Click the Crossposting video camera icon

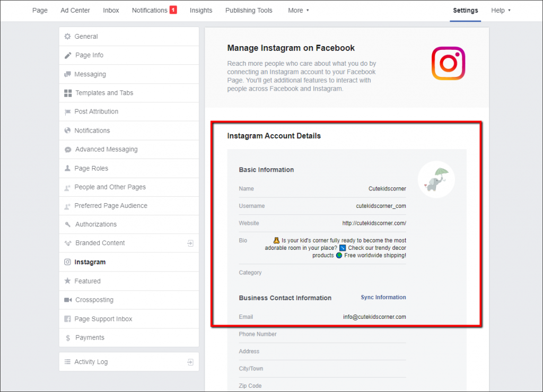[68, 300]
